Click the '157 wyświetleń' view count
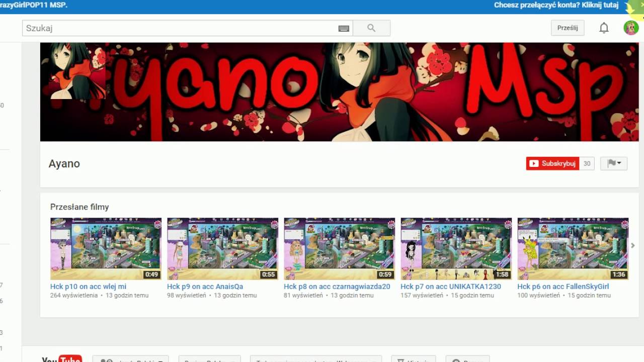This screenshot has width=644, height=362. 422,296
